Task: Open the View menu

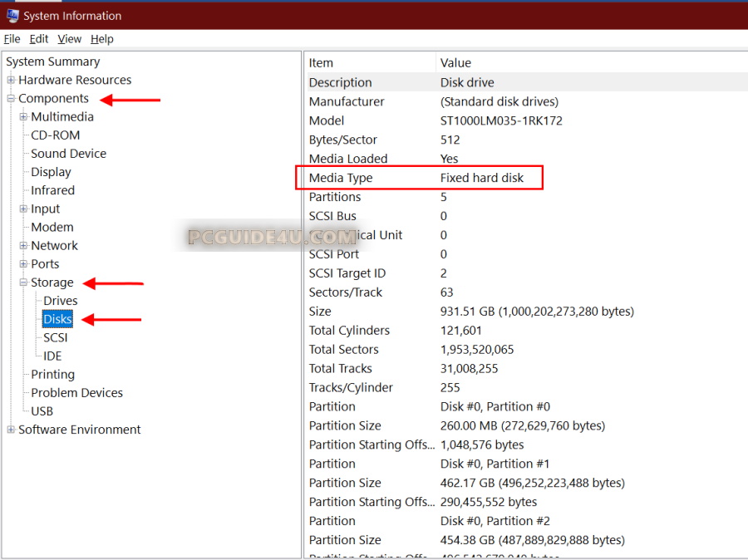Action: coord(70,39)
